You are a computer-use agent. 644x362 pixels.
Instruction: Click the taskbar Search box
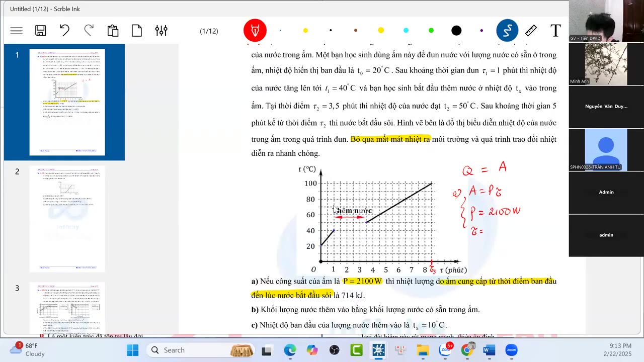(201, 350)
